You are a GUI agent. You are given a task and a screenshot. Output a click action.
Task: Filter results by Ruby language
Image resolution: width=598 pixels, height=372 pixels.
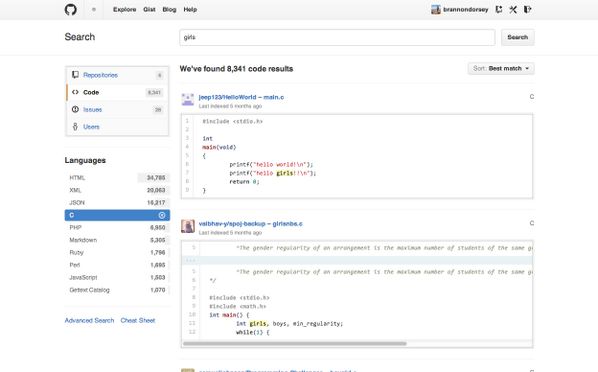tap(117, 253)
